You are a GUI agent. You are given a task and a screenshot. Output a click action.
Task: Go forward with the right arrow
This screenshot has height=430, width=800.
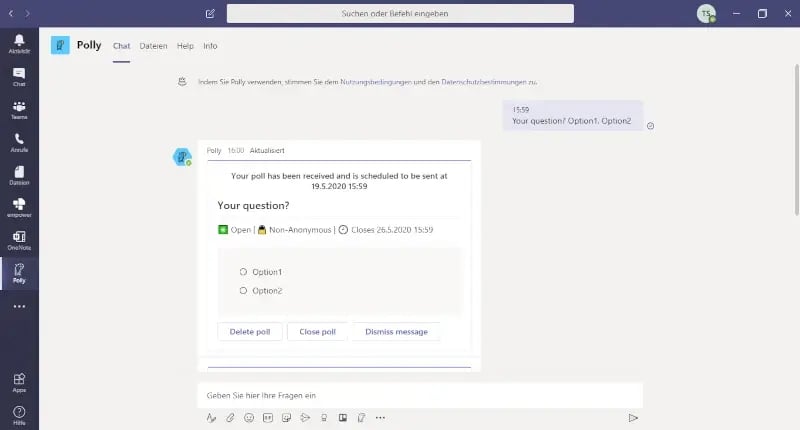click(28, 14)
